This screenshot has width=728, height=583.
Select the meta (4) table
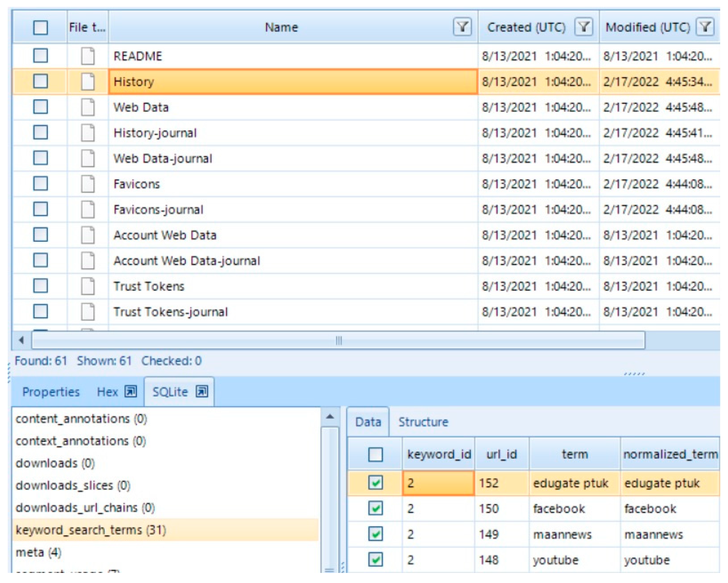[39, 552]
